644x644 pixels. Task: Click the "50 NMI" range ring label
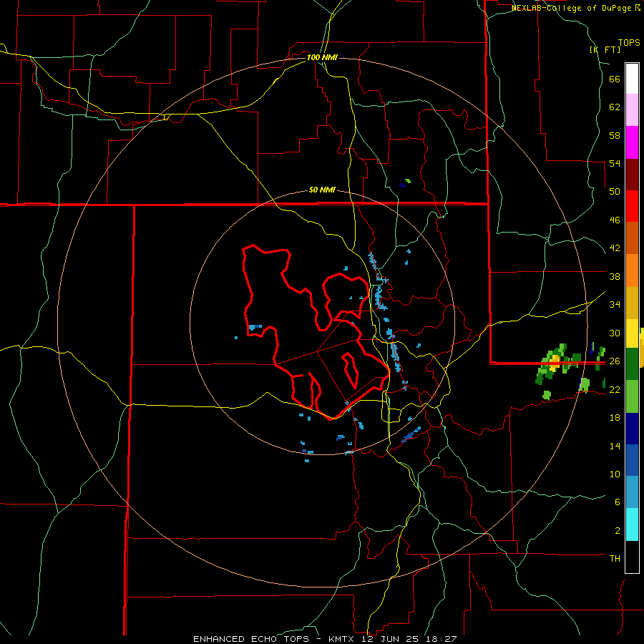click(322, 190)
